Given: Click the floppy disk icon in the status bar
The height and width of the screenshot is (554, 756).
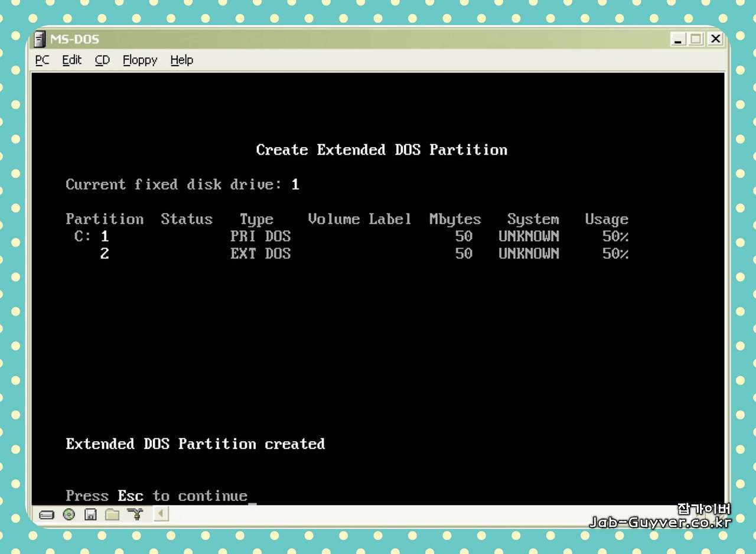Looking at the screenshot, I should (x=90, y=514).
